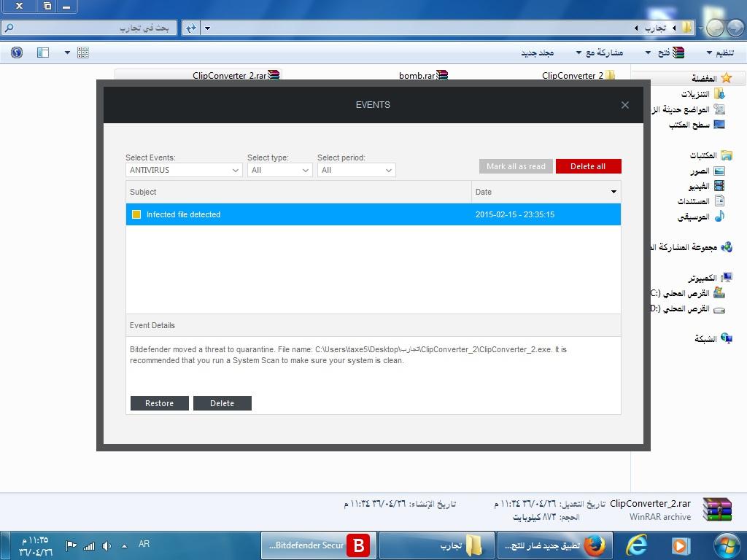Image resolution: width=747 pixels, height=560 pixels.
Task: Refresh the Explorer folder view
Action: coord(191,28)
